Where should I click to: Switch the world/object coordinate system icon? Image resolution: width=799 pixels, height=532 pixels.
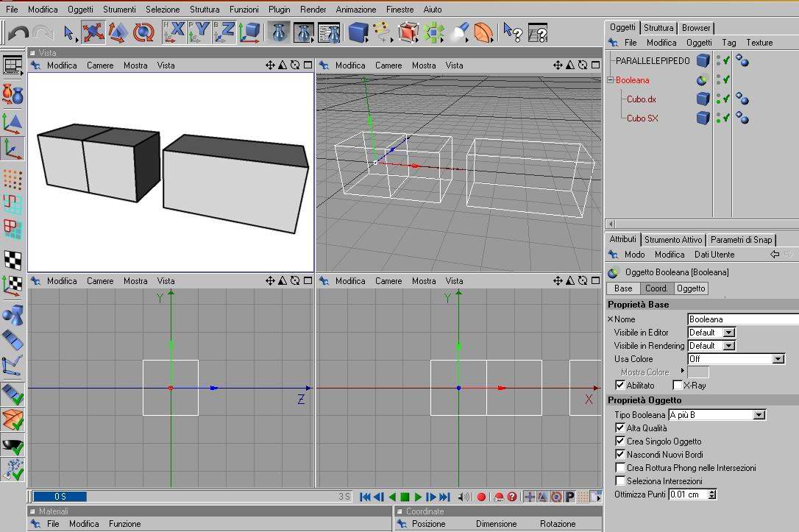pyautogui.click(x=249, y=32)
